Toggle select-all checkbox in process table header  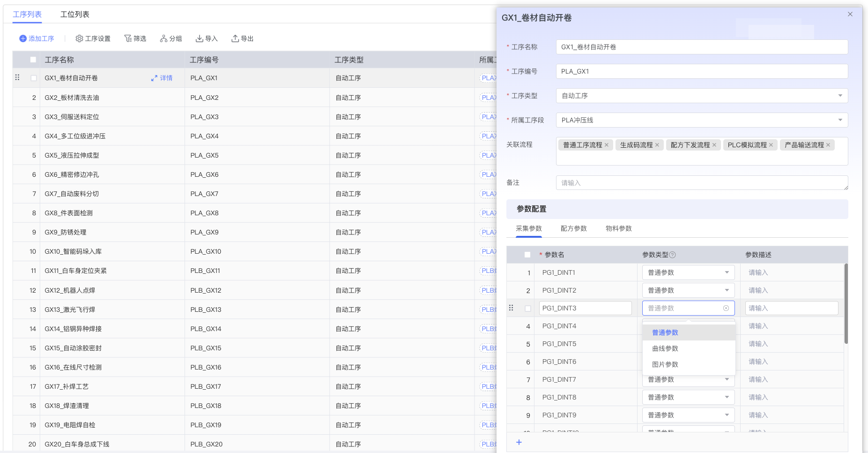(33, 60)
